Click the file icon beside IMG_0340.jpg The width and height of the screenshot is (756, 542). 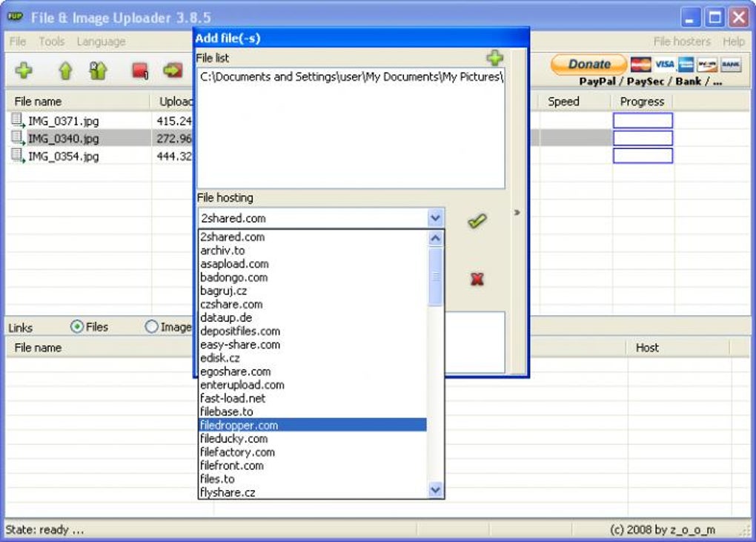[18, 138]
